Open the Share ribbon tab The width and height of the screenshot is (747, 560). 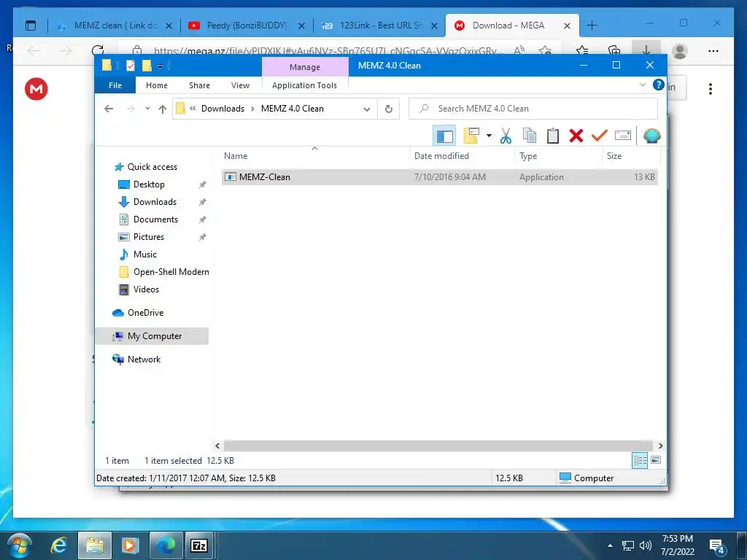pos(199,85)
